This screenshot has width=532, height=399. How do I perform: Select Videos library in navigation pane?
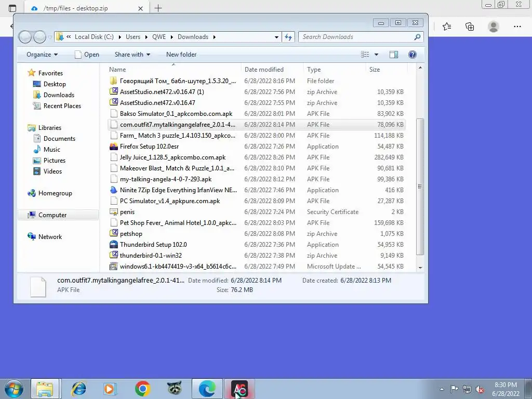[47, 171]
